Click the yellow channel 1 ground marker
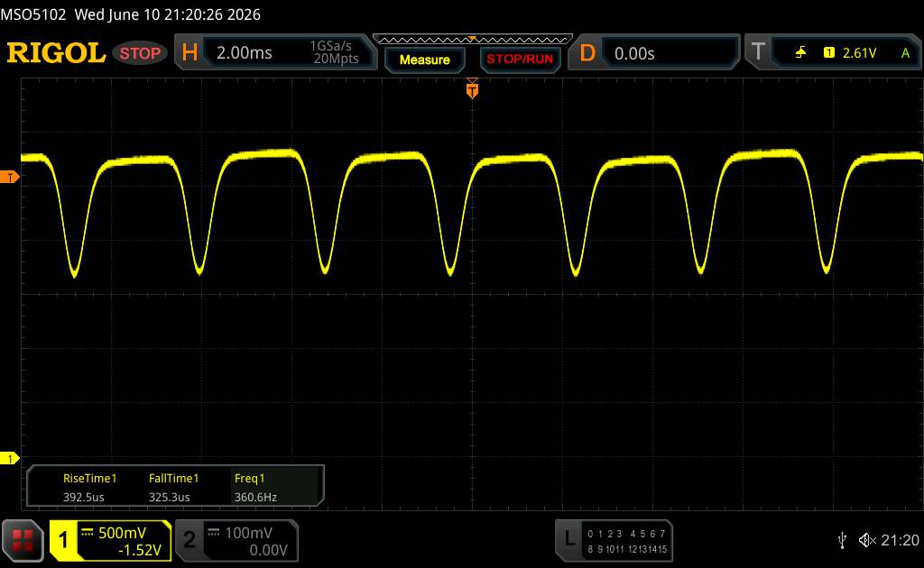The image size is (924, 568). (9, 458)
